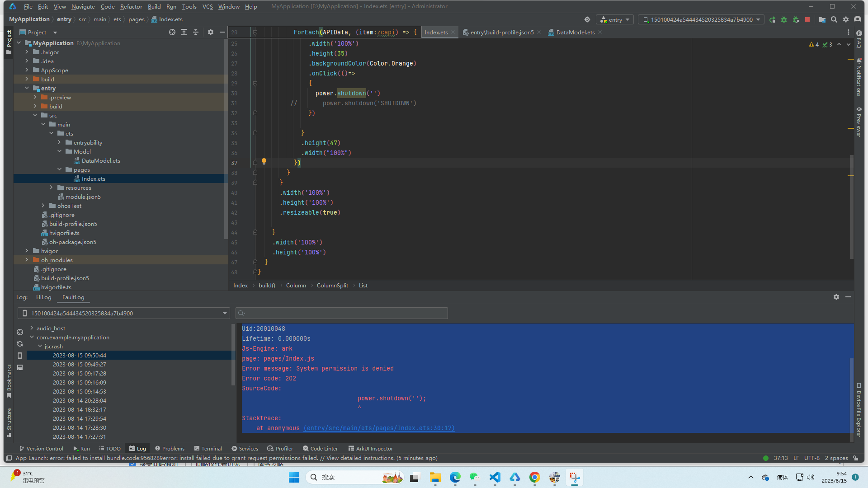Screen dimensions: 868x488
Task: Open the FaultLog device dropdown
Action: (x=123, y=313)
